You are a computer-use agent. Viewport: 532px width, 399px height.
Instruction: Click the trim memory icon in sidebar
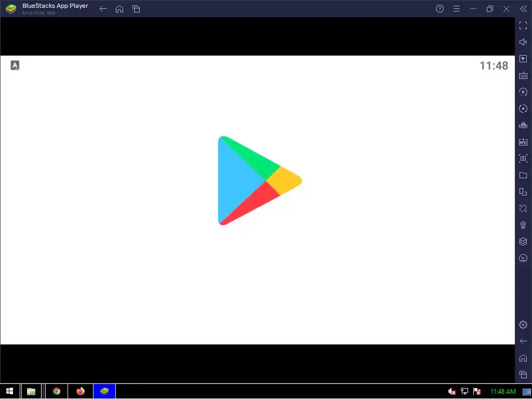(x=523, y=125)
